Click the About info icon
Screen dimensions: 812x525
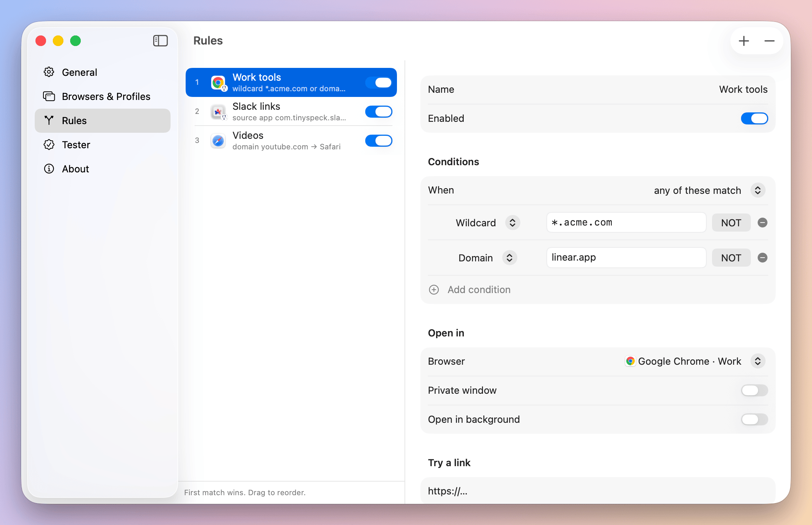(x=49, y=169)
